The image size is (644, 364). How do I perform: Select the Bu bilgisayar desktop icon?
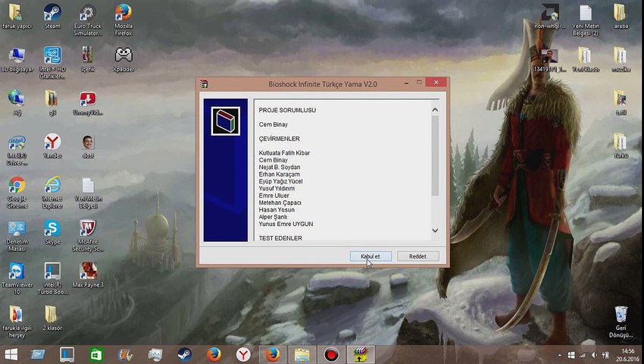[x=17, y=60]
